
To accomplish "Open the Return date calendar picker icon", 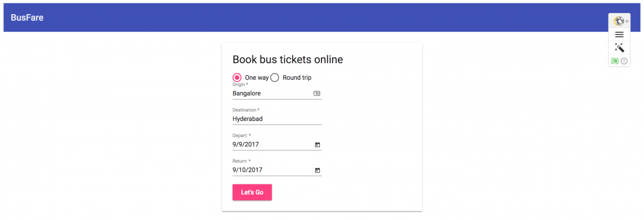I will pos(317,170).
